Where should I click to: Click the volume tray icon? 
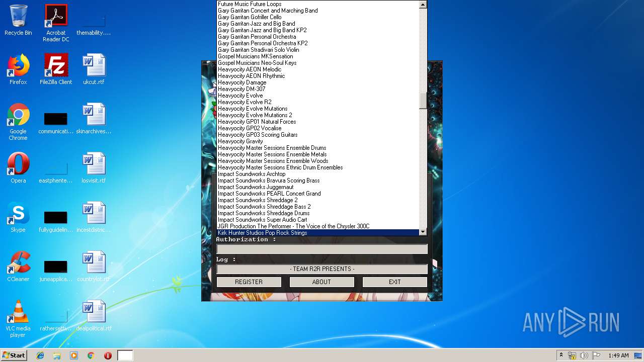(584, 355)
